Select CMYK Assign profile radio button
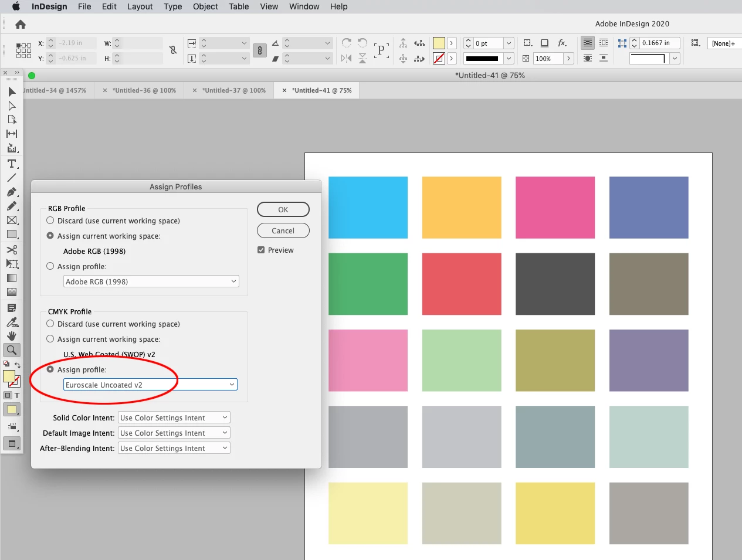This screenshot has width=742, height=560. pos(50,369)
